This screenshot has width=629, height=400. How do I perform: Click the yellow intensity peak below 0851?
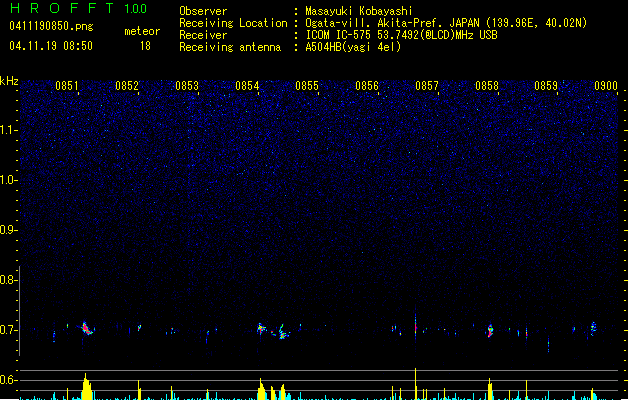point(86,386)
